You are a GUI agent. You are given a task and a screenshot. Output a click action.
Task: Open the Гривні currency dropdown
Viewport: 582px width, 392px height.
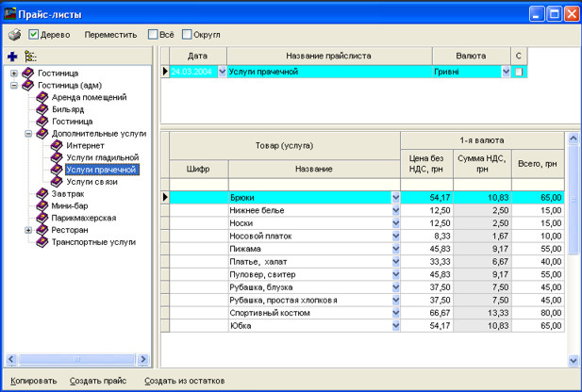pos(506,72)
